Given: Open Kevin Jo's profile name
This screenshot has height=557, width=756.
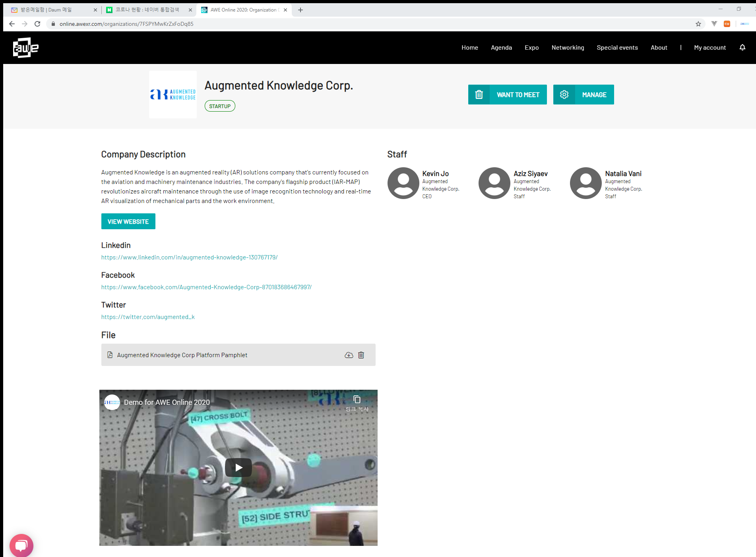Looking at the screenshot, I should [x=435, y=174].
